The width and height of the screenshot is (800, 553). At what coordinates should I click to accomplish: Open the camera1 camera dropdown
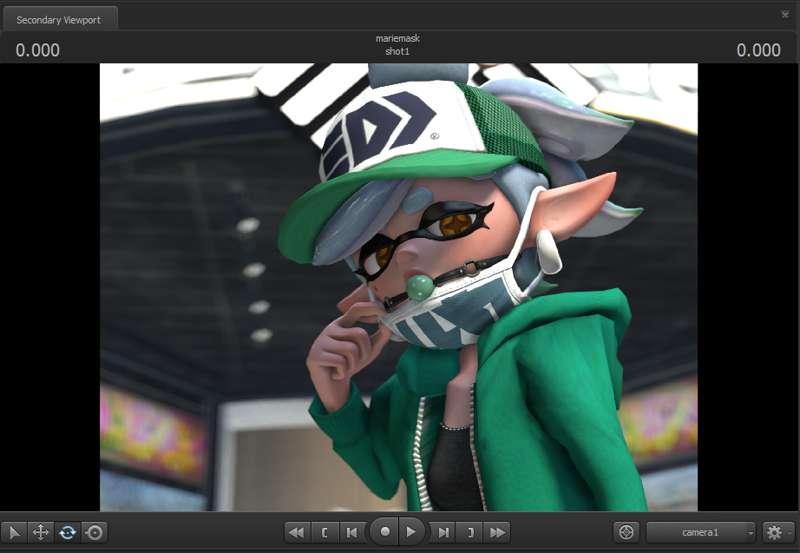(701, 533)
